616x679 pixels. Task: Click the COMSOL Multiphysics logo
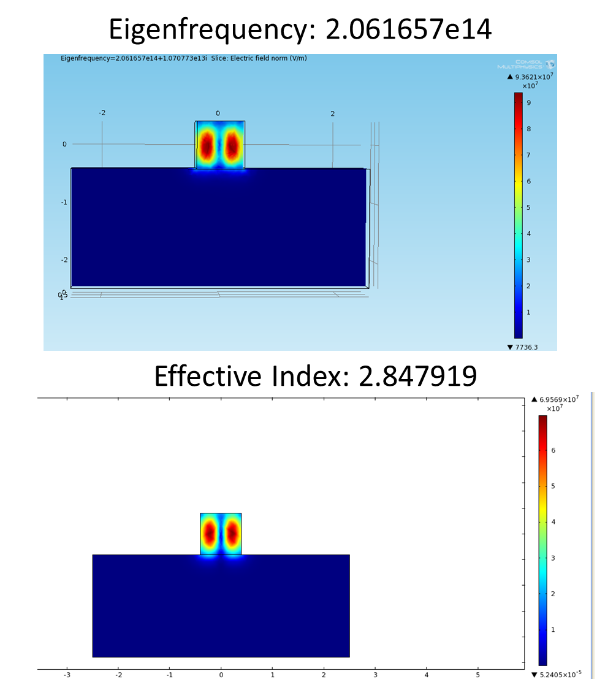pyautogui.click(x=526, y=64)
